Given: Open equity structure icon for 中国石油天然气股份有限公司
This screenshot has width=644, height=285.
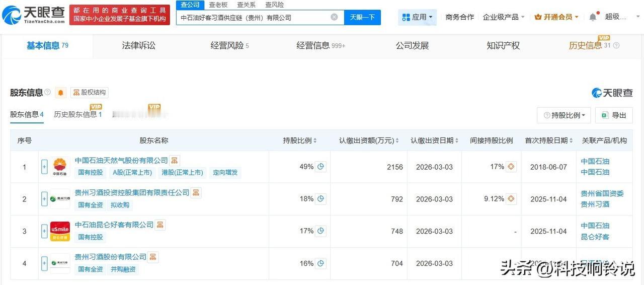Looking at the screenshot, I should 175,161.
